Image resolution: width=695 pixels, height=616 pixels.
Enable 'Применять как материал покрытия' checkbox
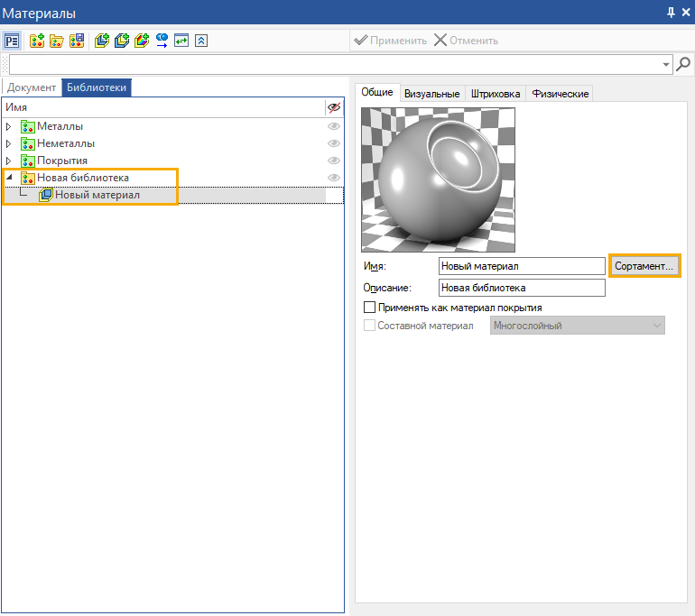click(x=369, y=308)
